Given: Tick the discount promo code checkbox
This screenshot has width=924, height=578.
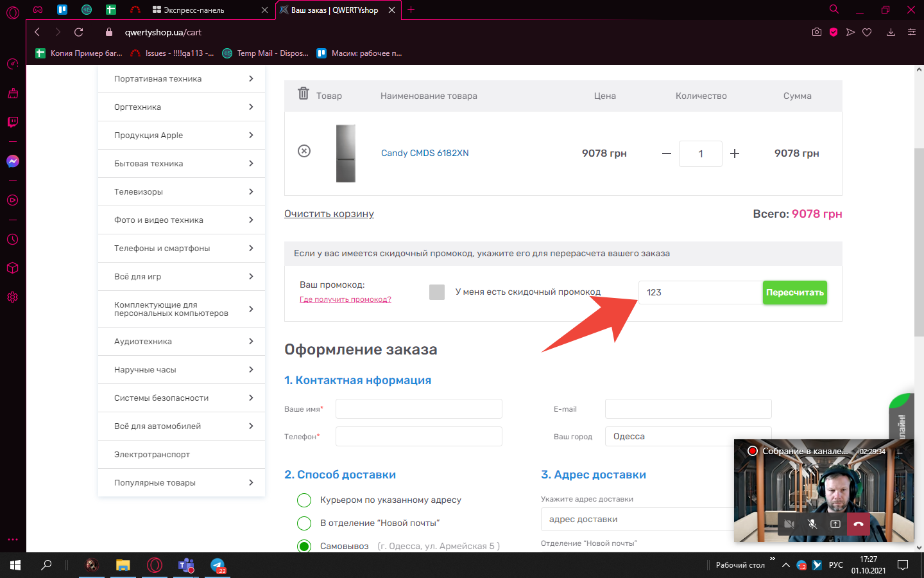Looking at the screenshot, I should [437, 292].
